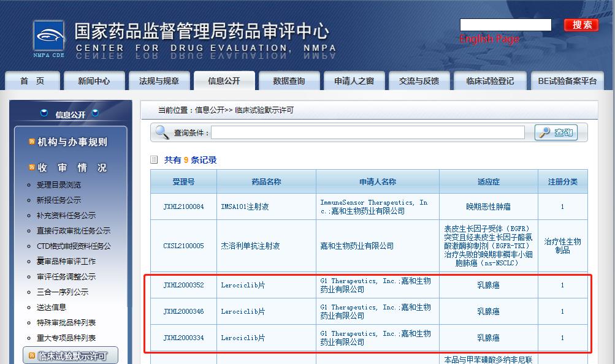The height and width of the screenshot is (364, 615).
Task: Select the JXHL2000352 Lerociclib片 row
Action: [368, 286]
